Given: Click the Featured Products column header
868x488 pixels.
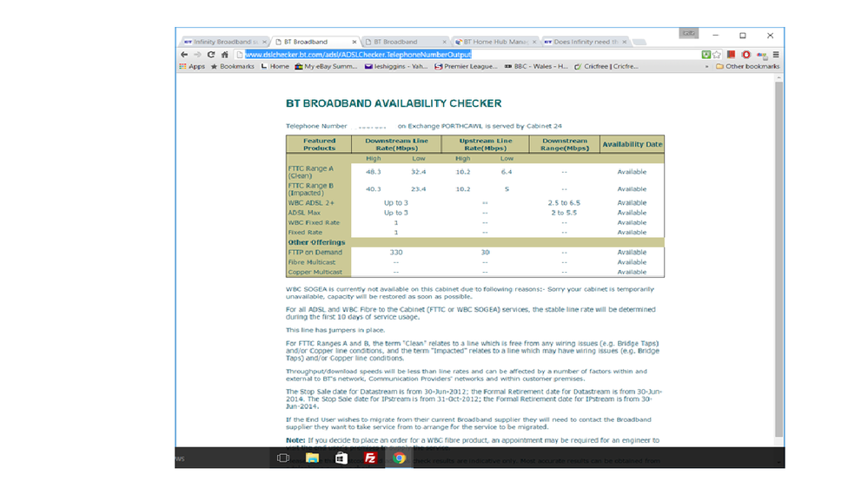Looking at the screenshot, I should [x=319, y=144].
